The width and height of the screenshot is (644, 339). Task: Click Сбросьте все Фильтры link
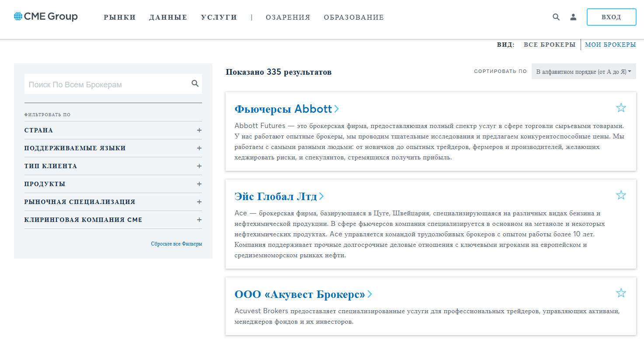177,244
